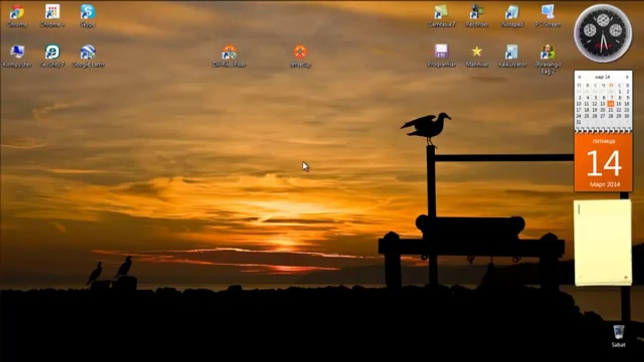Image resolution: width=644 pixels, height=362 pixels.
Task: Open the Dll Files Fixer shortcut
Action: (x=229, y=56)
